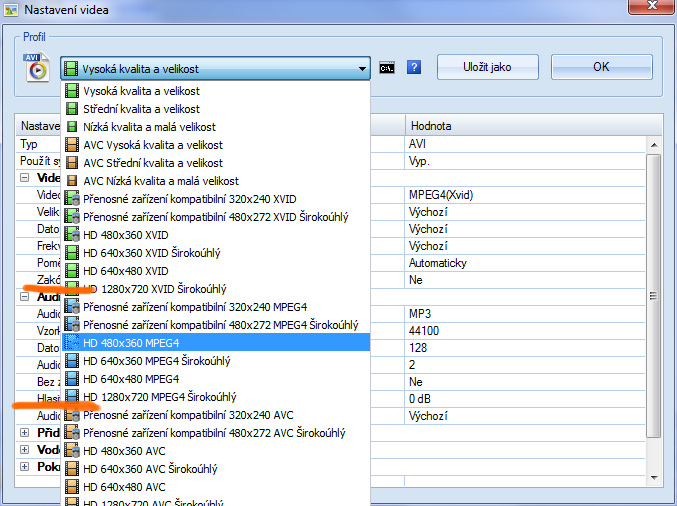The width and height of the screenshot is (677, 506).
Task: Choose HD 640x360 XVID Širokoúhlý
Action: click(216, 253)
